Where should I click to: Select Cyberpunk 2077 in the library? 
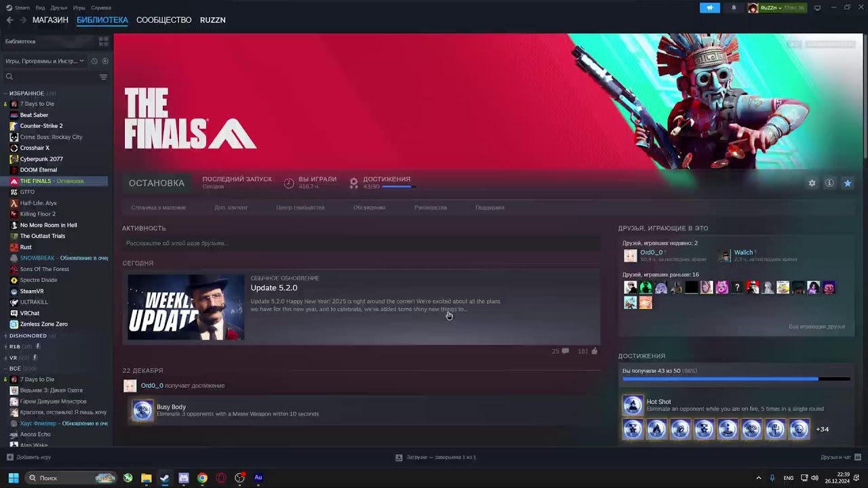41,159
